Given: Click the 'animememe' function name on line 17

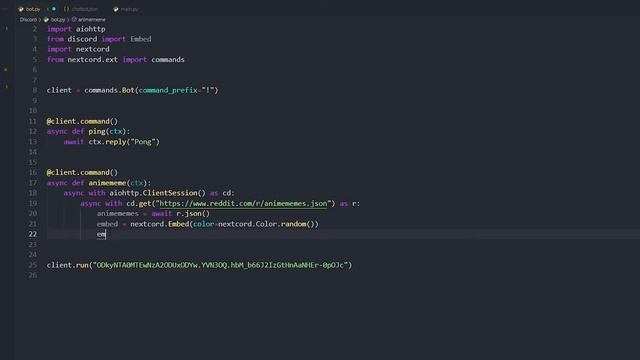Looking at the screenshot, I should [x=107, y=182].
